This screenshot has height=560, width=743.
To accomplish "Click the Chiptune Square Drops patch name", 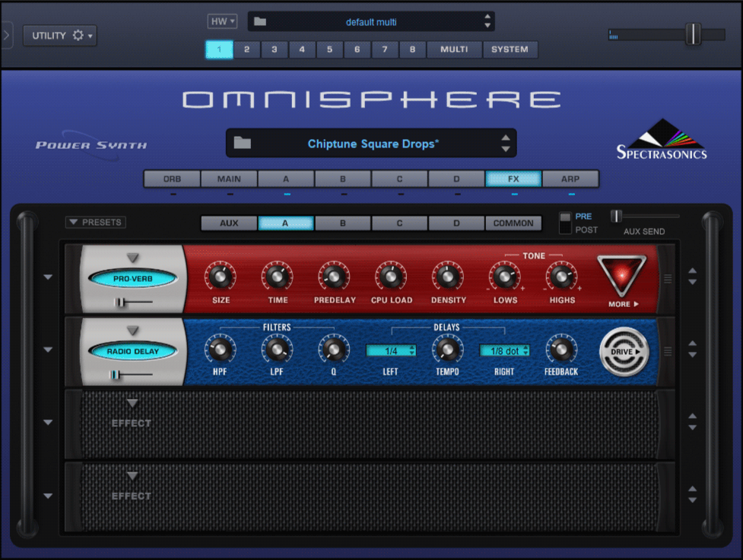I will pos(373,144).
